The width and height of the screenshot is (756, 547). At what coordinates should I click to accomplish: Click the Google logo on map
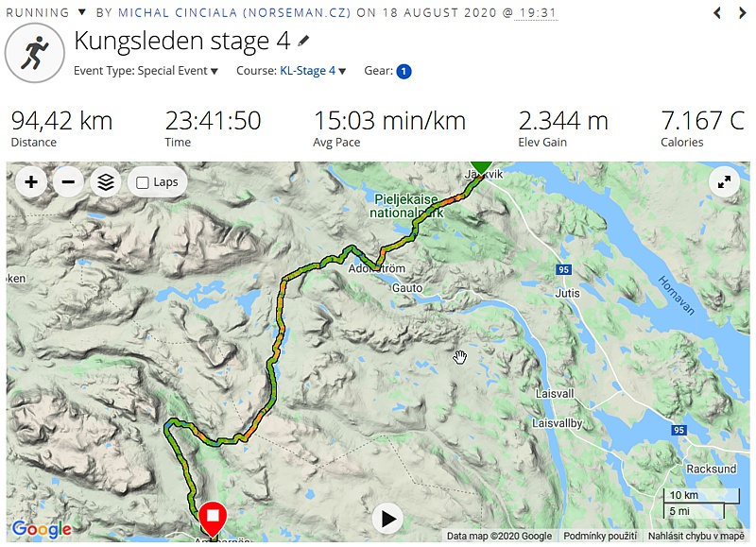click(x=42, y=529)
